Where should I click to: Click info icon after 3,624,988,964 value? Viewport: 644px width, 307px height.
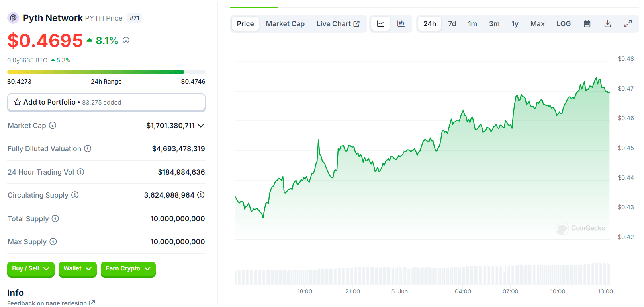(x=201, y=195)
